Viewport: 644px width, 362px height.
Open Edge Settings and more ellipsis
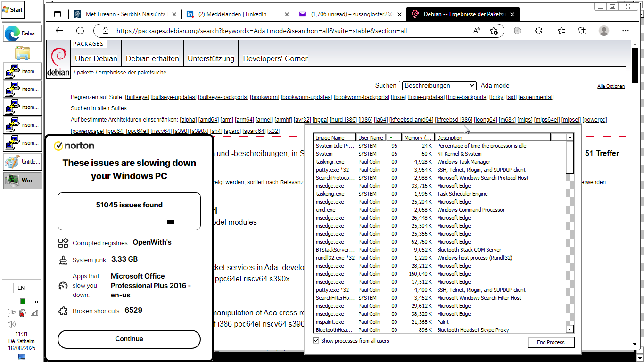point(626,31)
